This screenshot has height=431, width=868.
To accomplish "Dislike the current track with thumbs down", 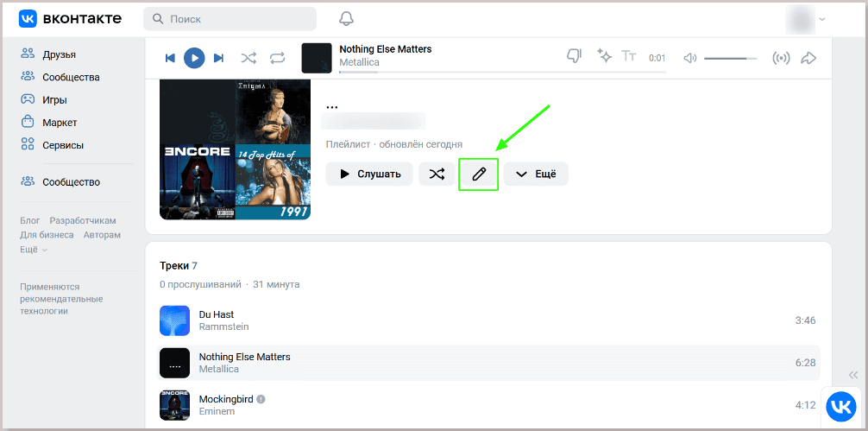I will [574, 56].
